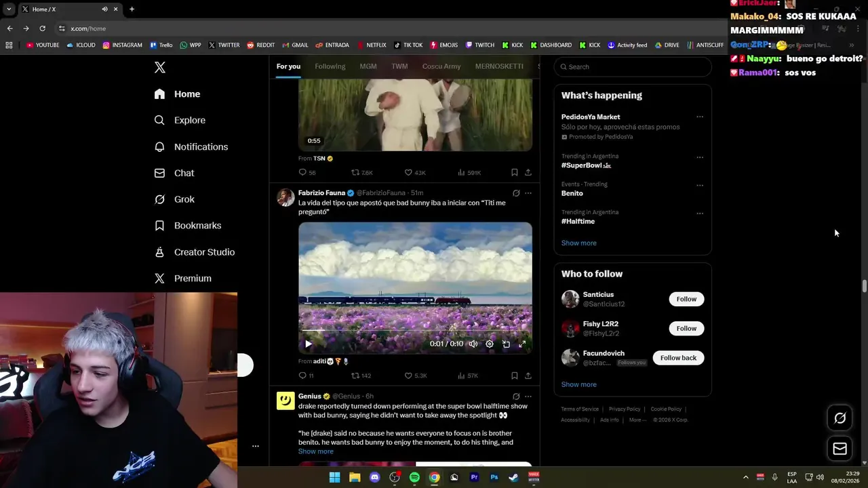Open the X logo home icon
This screenshot has height=488, width=868.
click(159, 67)
